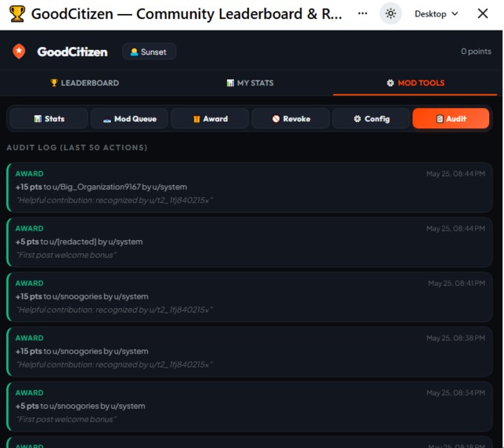The height and width of the screenshot is (448, 504).
Task: Select the Mod Tools tab
Action: pyautogui.click(x=415, y=83)
